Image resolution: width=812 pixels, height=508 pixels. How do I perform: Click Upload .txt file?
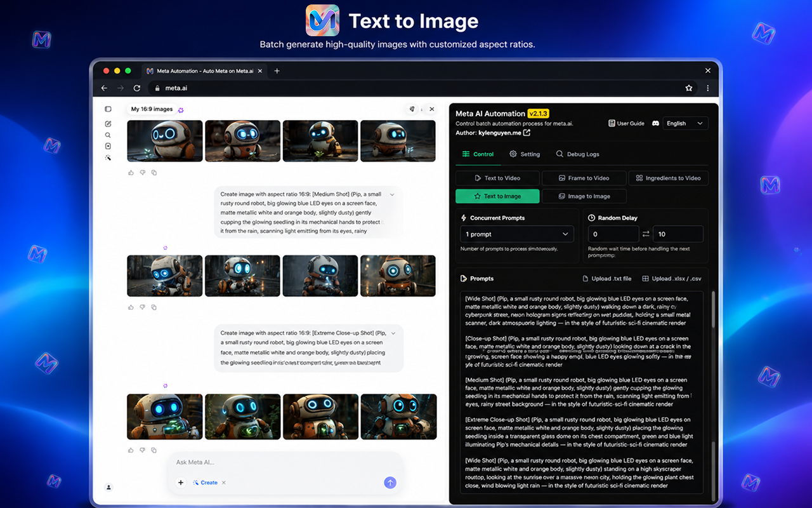(x=607, y=279)
